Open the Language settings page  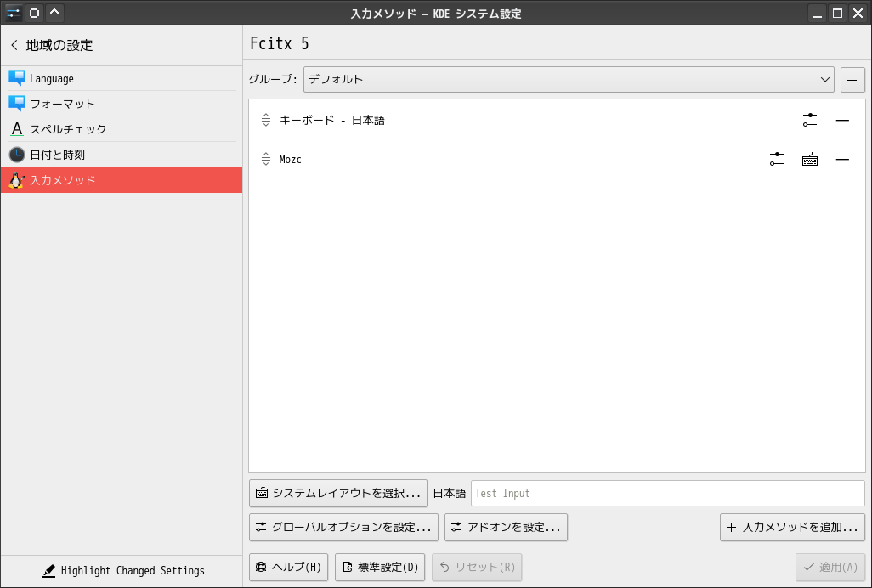click(x=122, y=78)
